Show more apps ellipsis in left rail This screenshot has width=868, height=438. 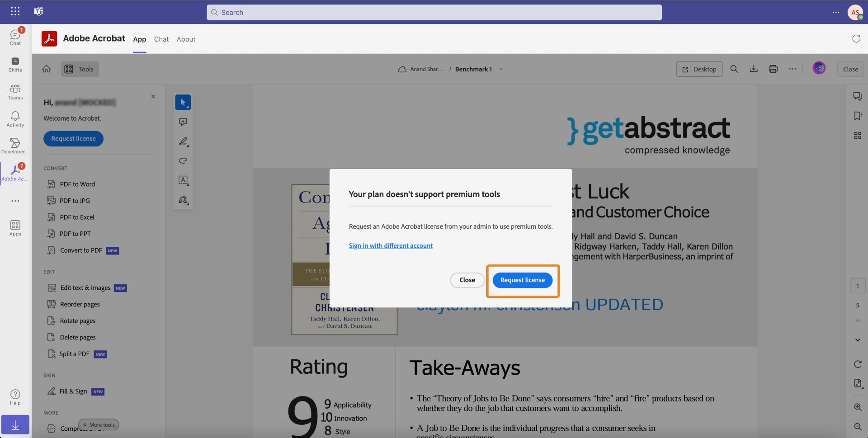coord(15,201)
